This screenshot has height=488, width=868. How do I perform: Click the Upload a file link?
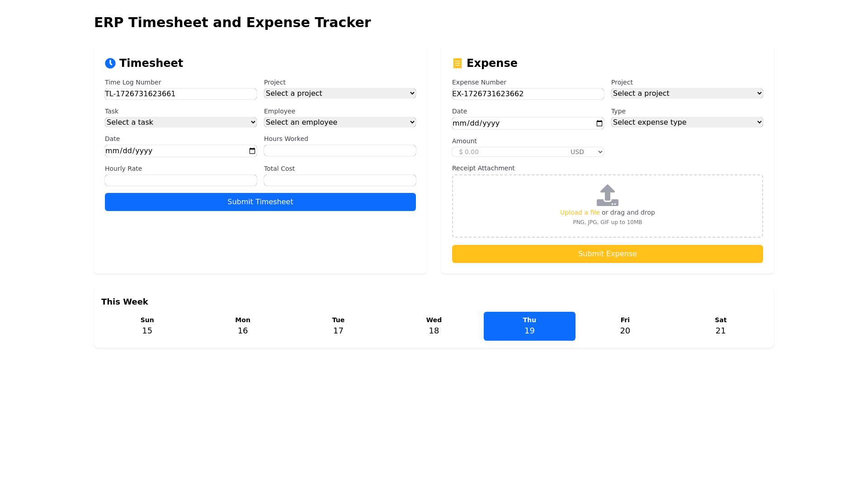580,212
